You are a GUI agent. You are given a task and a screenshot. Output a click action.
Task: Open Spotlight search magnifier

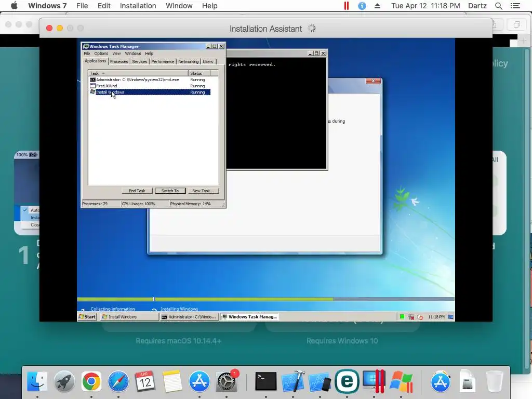click(498, 6)
